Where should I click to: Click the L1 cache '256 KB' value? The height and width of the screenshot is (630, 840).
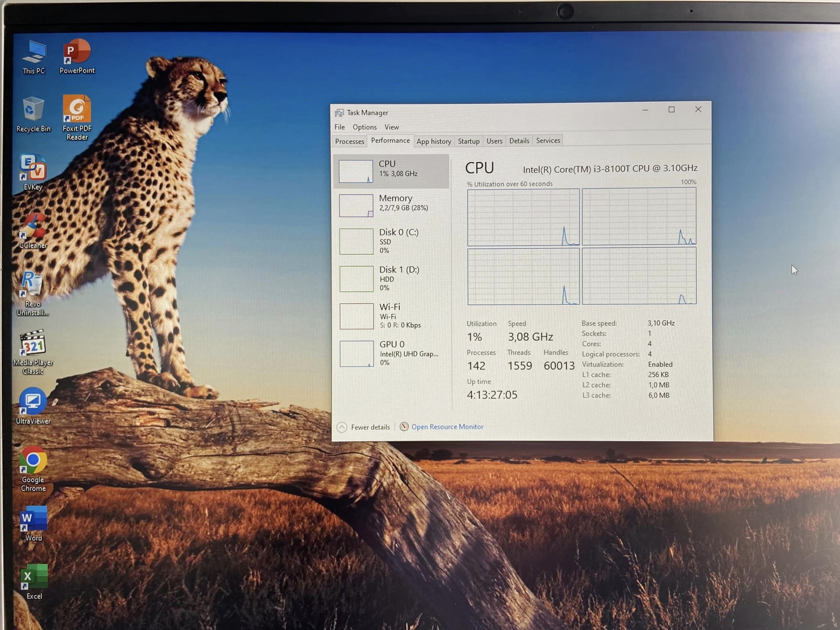(658, 374)
